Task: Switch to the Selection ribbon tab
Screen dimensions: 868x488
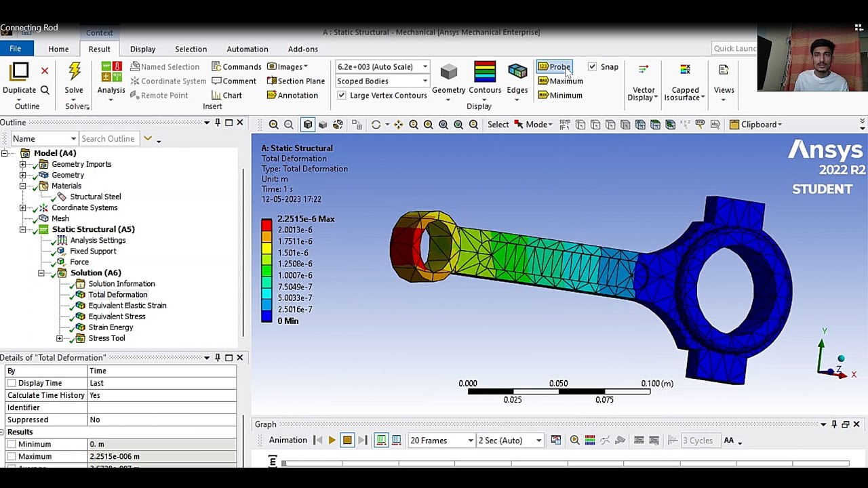Action: coord(191,49)
